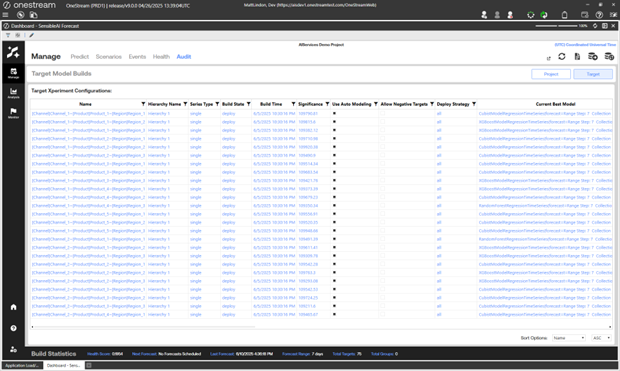Viewport: 620px width, 371px height.
Task: Toggle Allow Negative Targets checkbox in second row
Action: coord(382,122)
